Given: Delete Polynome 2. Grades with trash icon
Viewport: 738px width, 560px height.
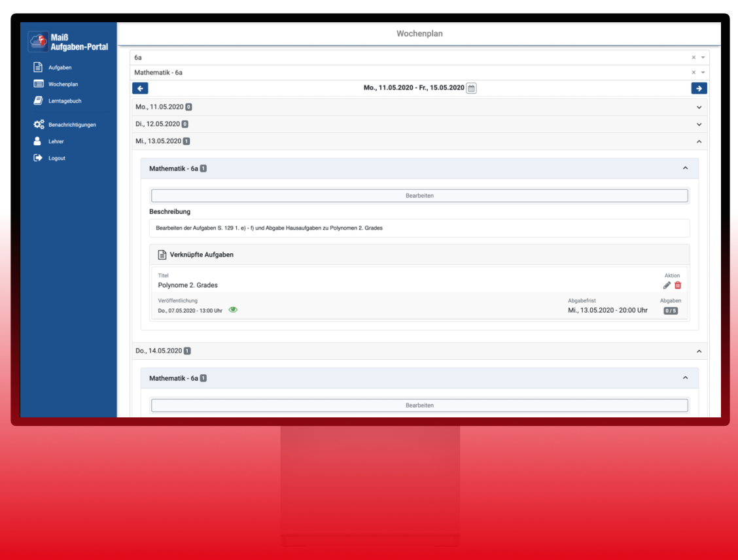Looking at the screenshot, I should click(678, 285).
